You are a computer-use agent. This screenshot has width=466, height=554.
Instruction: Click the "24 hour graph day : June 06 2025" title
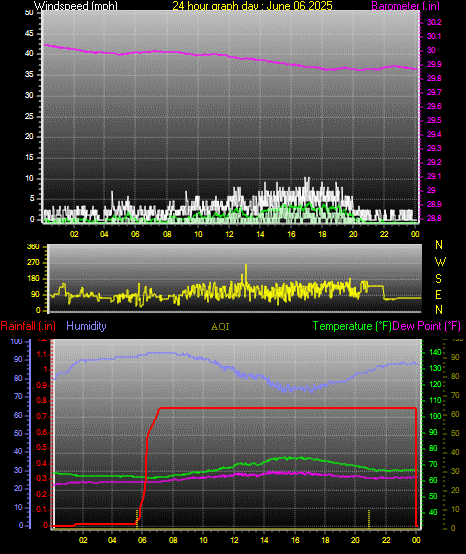(x=252, y=6)
